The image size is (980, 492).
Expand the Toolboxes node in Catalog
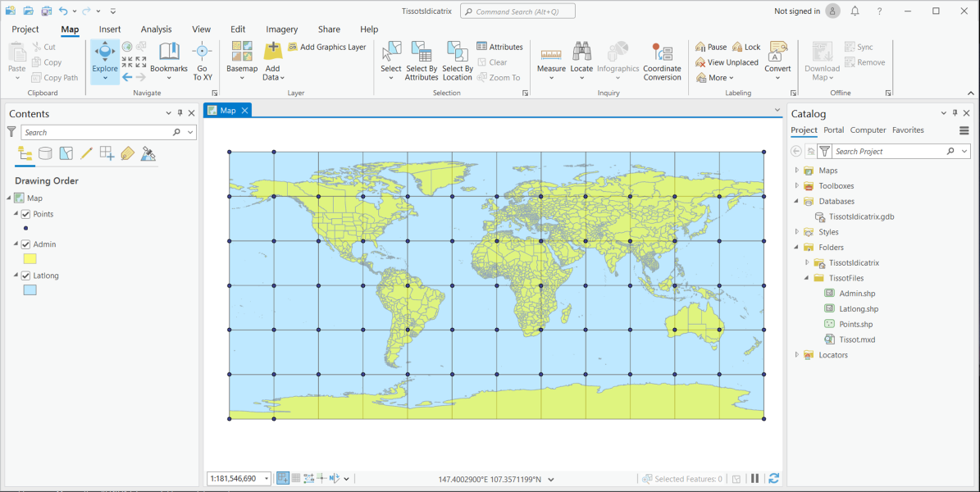796,185
